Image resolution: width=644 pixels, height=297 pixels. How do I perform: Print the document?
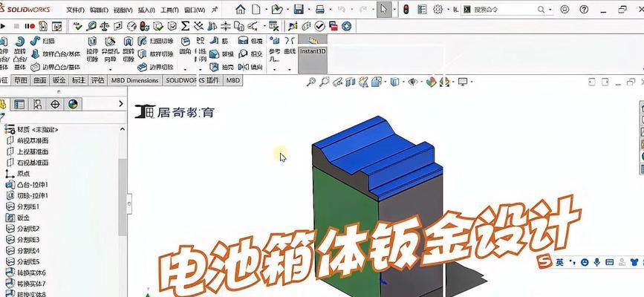320,10
